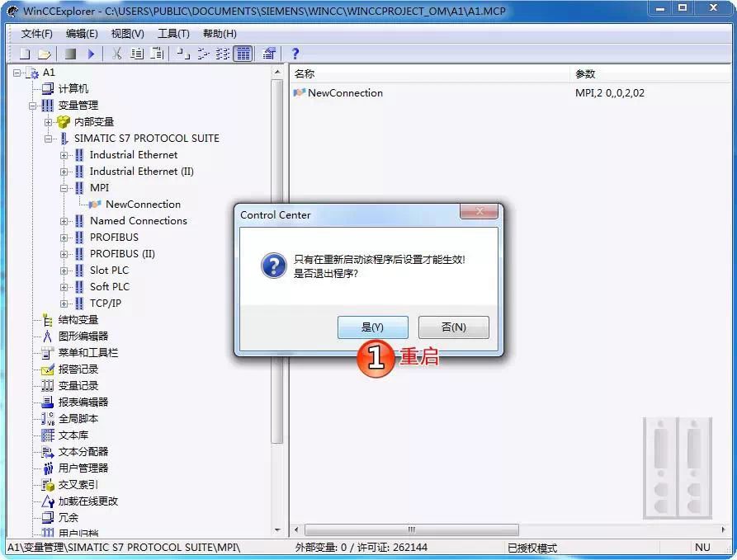Viewport: 737px width, 560px height.
Task: Select 交叉索引 in the tree
Action: 78,485
